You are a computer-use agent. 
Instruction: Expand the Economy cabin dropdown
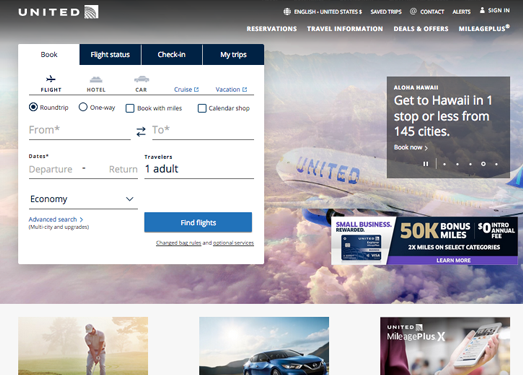[83, 199]
